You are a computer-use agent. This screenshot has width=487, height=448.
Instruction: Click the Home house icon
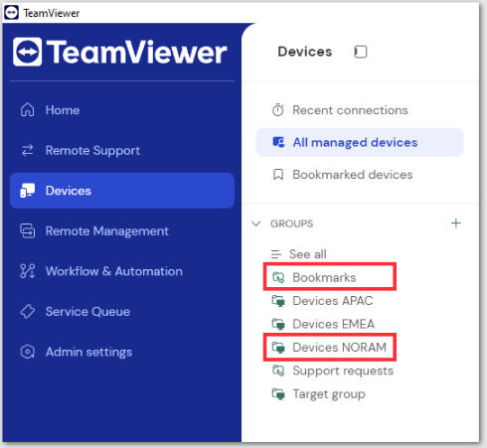(x=27, y=110)
